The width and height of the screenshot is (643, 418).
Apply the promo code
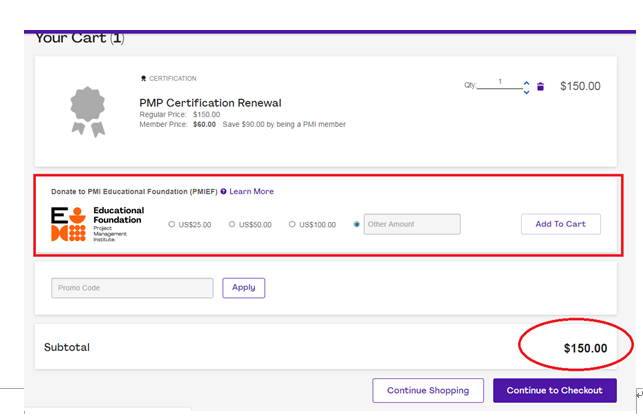(x=244, y=288)
